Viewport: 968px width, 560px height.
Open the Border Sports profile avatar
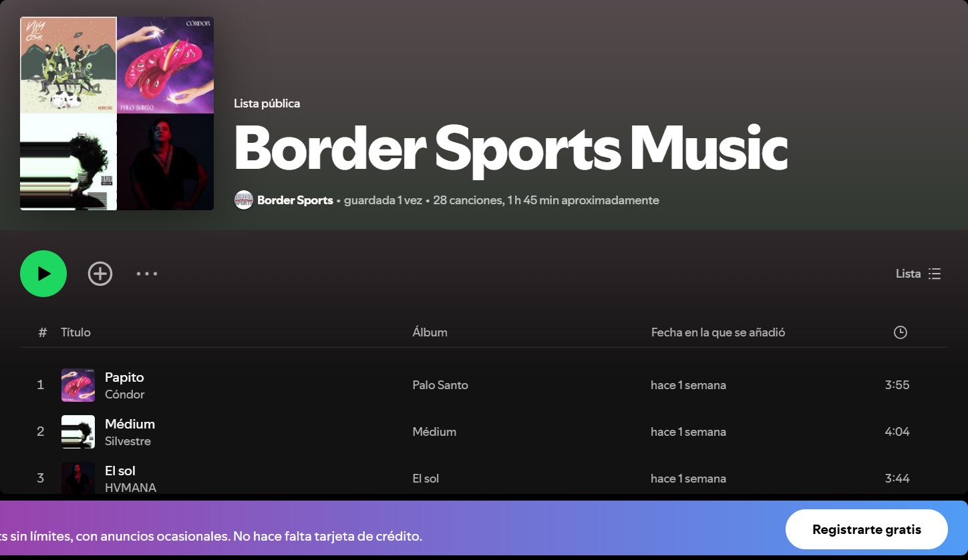[243, 200]
